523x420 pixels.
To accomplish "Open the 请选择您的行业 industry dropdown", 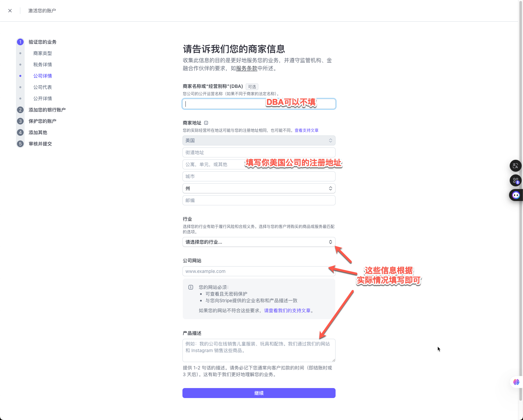I will tap(259, 242).
